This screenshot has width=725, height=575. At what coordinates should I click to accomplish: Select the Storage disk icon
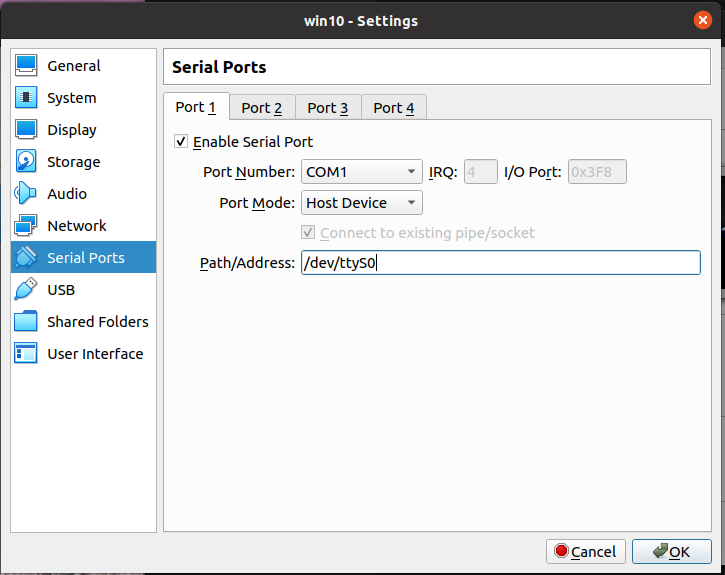coord(26,161)
